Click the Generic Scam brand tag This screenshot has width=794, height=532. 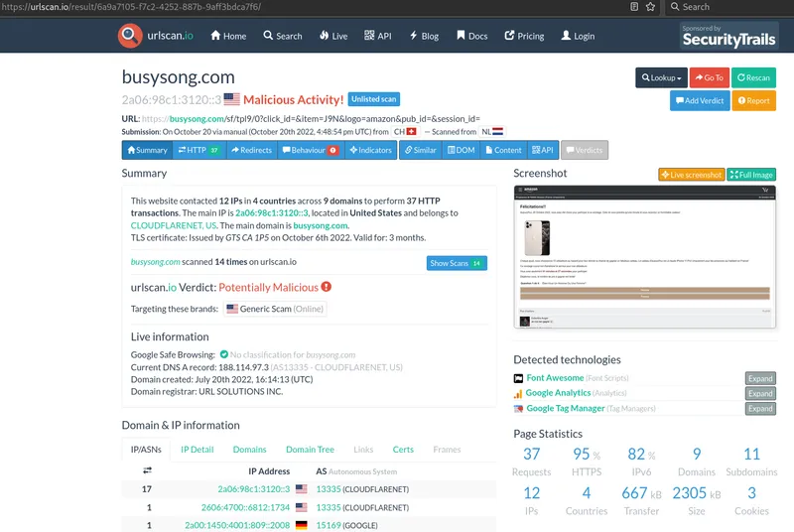[x=275, y=309]
